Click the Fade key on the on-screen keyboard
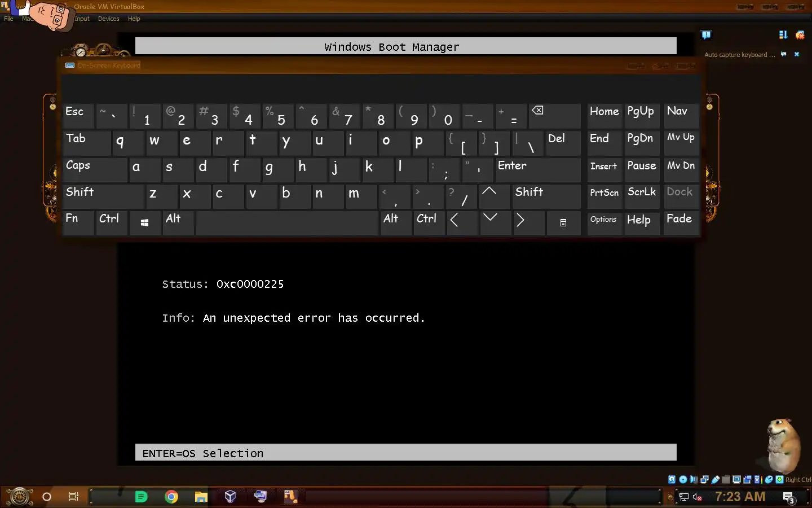 tap(681, 223)
